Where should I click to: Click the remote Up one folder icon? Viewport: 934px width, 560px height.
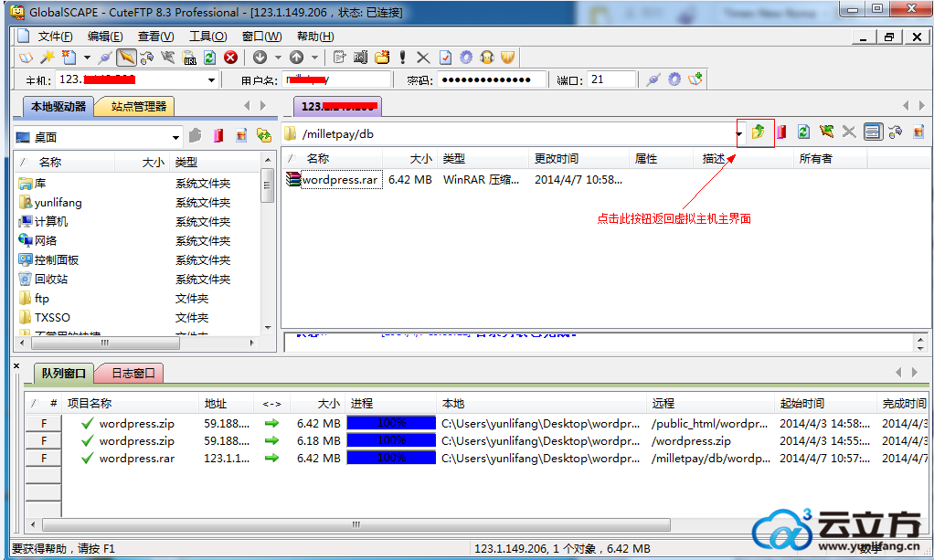(758, 132)
